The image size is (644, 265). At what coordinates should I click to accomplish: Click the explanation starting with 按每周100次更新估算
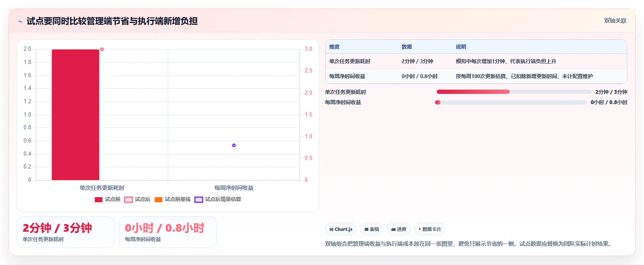click(524, 76)
